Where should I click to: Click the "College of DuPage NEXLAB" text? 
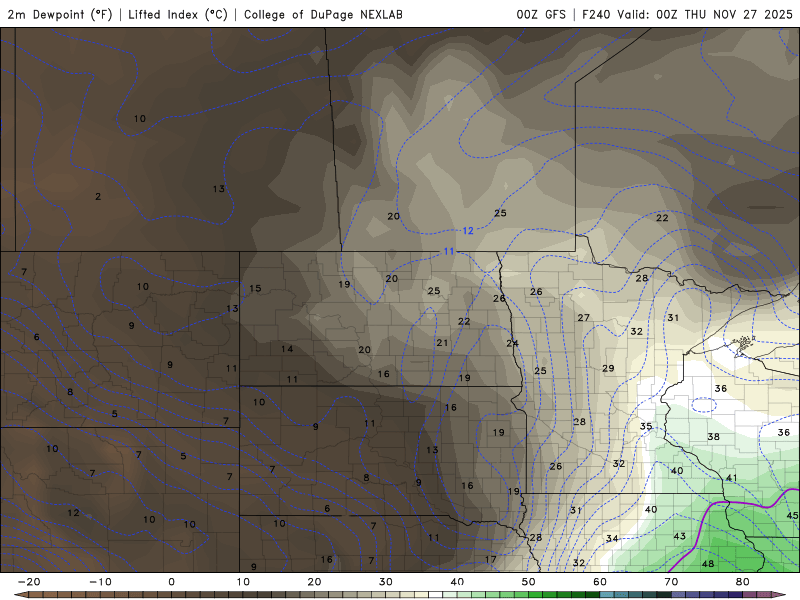[x=323, y=14]
